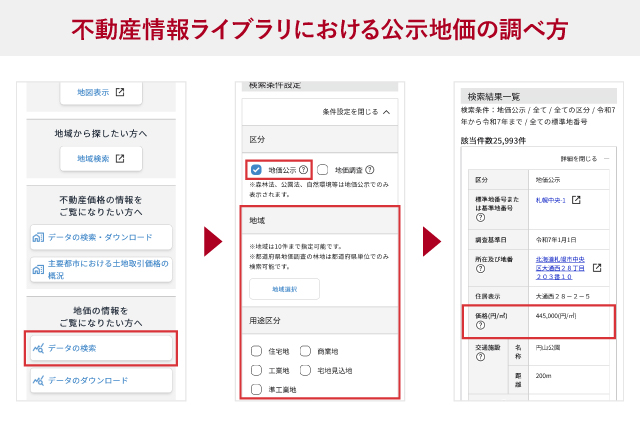640x427 pixels.
Task: Select 該当件数25,993件 result count
Action: 493,141
